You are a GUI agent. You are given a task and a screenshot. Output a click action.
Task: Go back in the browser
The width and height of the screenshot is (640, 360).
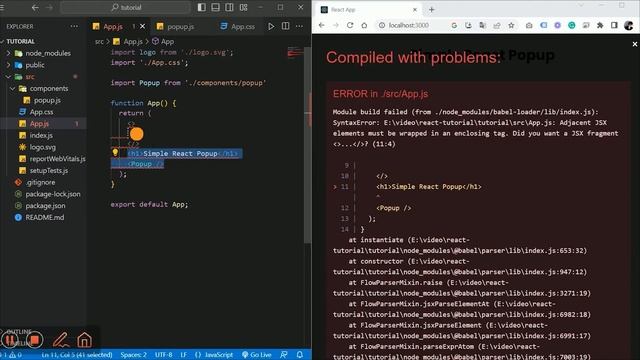[322, 25]
